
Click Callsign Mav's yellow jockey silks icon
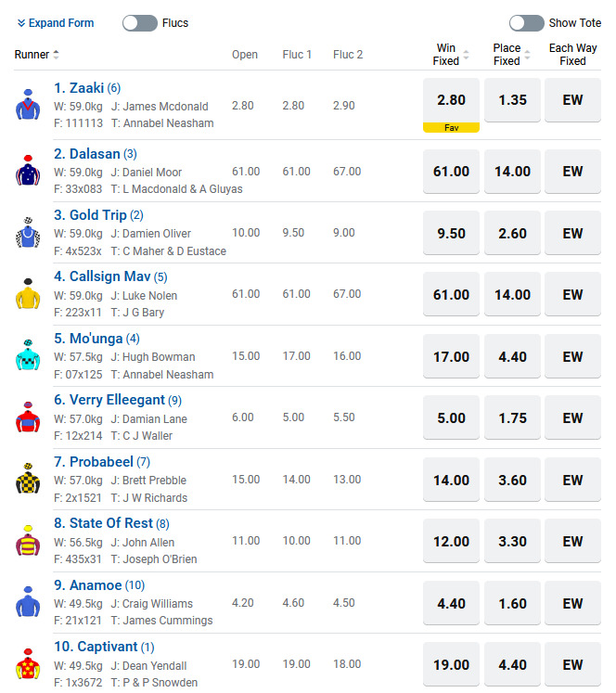[x=29, y=294]
